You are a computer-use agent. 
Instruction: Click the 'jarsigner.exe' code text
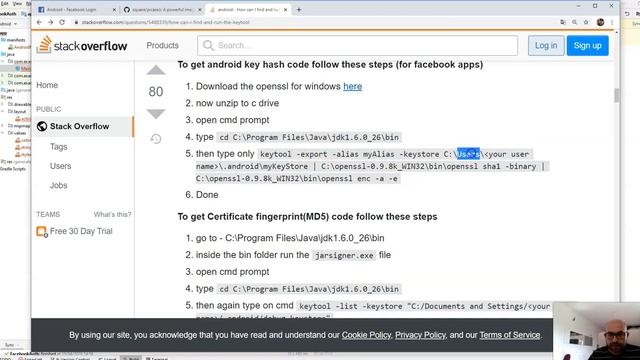point(344,256)
